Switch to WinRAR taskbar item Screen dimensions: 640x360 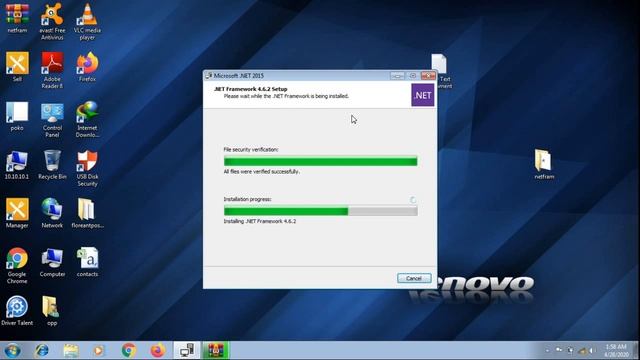[216, 351]
